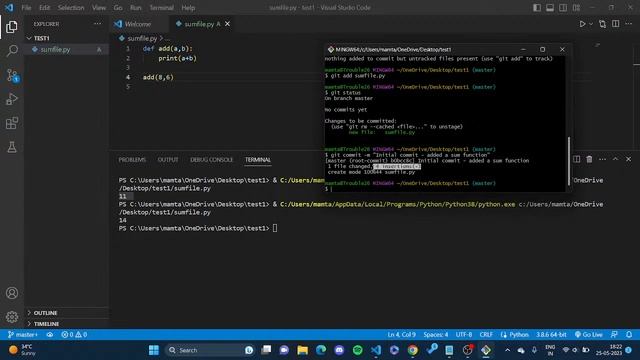Click the Git Bash window scrollbar
The height and width of the screenshot is (360, 640).
coord(569,161)
